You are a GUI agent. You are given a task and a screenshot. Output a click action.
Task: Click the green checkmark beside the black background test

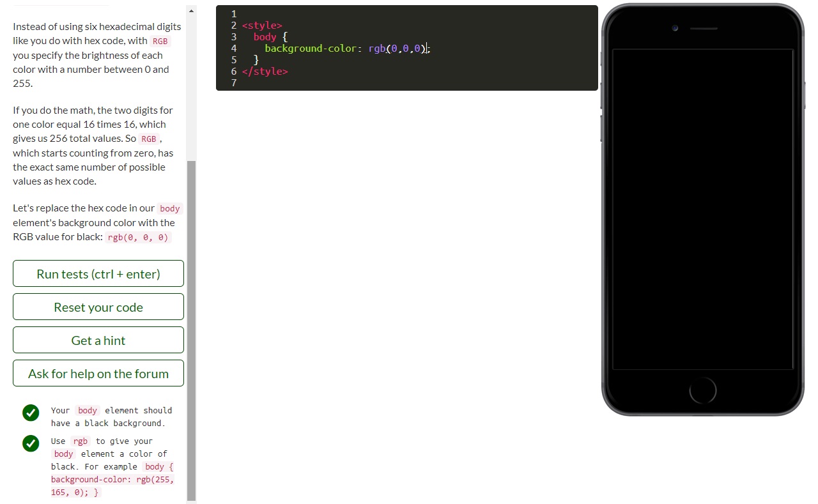31,413
